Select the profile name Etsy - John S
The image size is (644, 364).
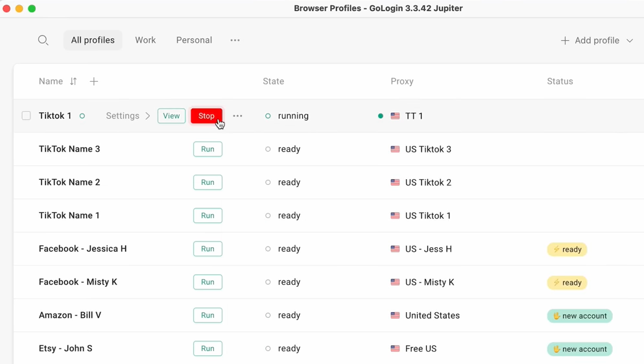66,349
